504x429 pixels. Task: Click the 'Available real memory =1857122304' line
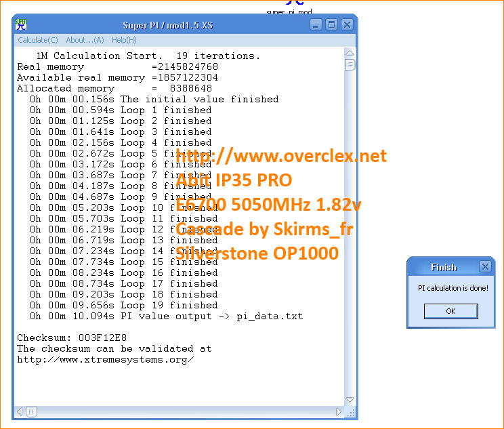(118, 78)
